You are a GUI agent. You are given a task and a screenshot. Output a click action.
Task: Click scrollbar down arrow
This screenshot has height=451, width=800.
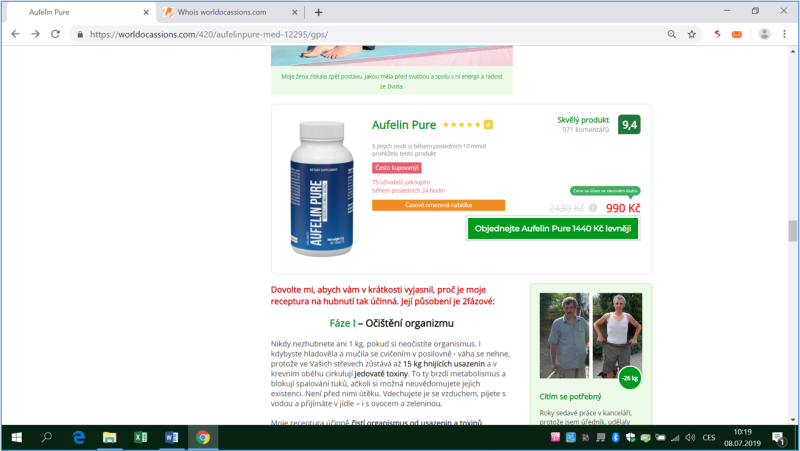click(x=792, y=420)
